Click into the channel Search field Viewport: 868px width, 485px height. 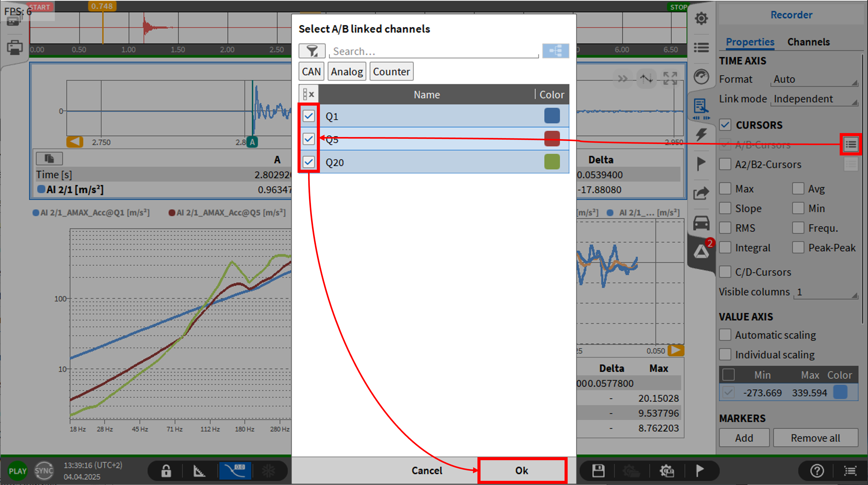pos(433,51)
